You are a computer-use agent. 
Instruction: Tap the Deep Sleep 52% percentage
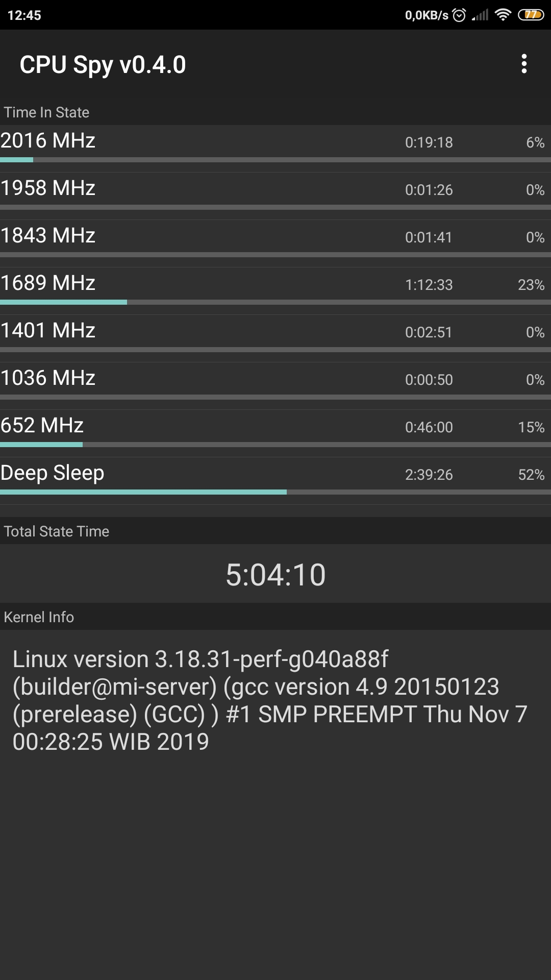click(531, 475)
